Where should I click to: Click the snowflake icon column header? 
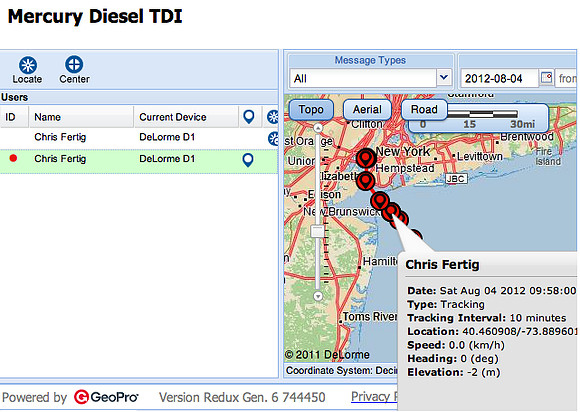273,117
